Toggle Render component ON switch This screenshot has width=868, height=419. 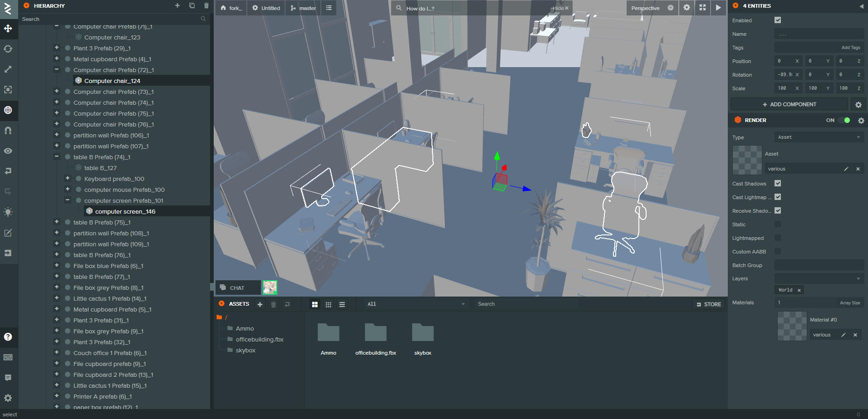pos(844,120)
